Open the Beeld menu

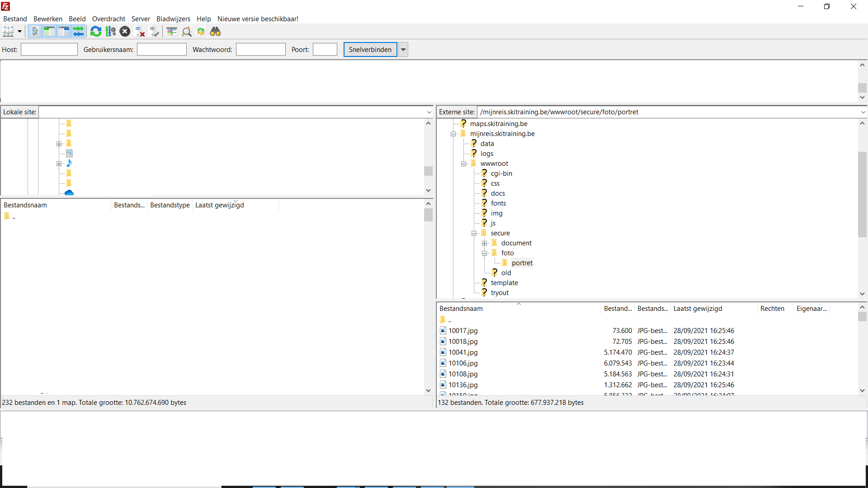pyautogui.click(x=77, y=19)
